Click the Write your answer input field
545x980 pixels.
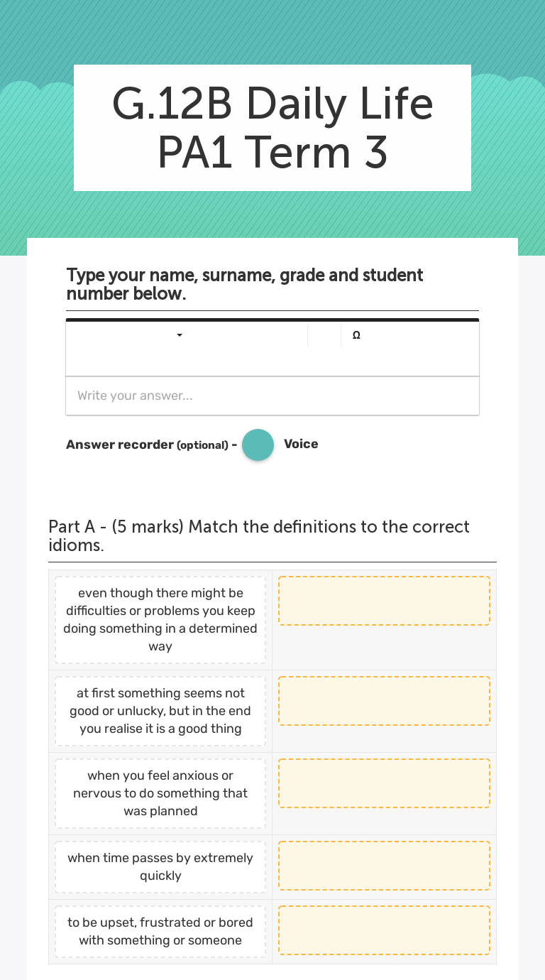click(x=272, y=396)
